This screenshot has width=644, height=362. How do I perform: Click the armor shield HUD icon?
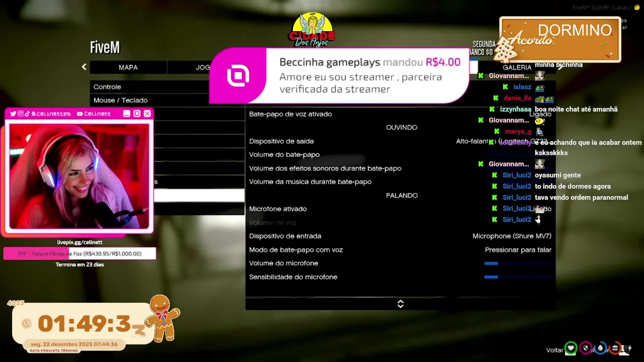[x=586, y=348]
